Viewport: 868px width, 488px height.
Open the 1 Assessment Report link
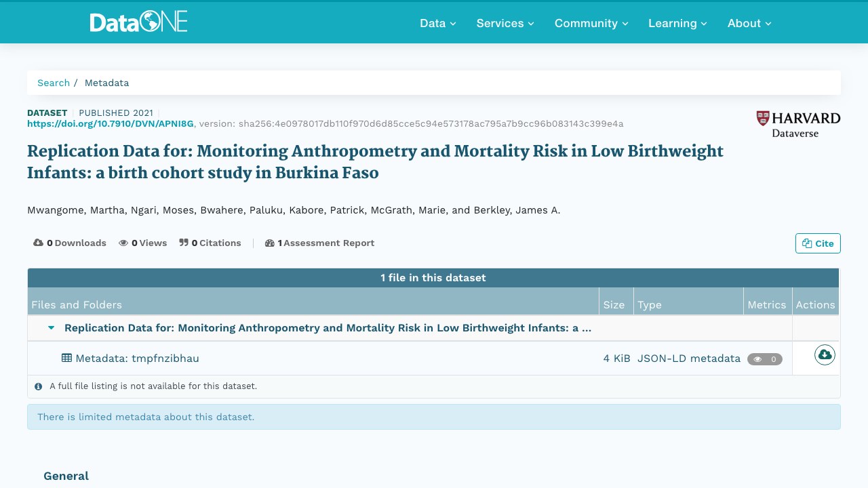pyautogui.click(x=319, y=243)
